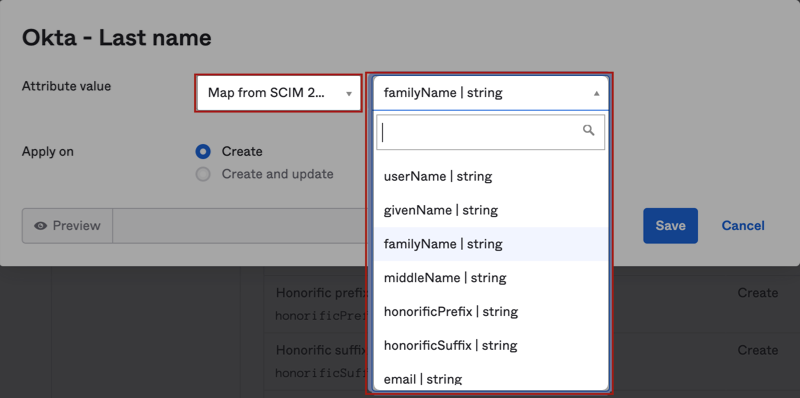The height and width of the screenshot is (398, 800).
Task: Click the search magnifier icon in dropdown
Action: coord(589,131)
